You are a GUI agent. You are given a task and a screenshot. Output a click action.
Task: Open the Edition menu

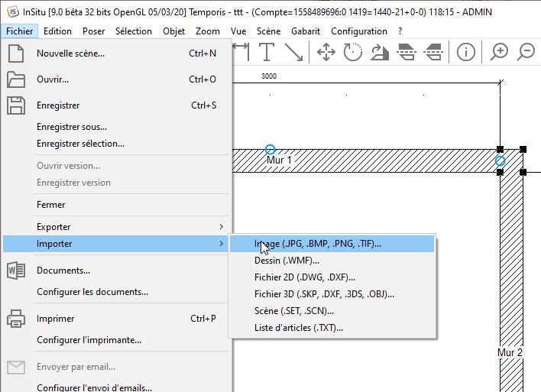57,31
